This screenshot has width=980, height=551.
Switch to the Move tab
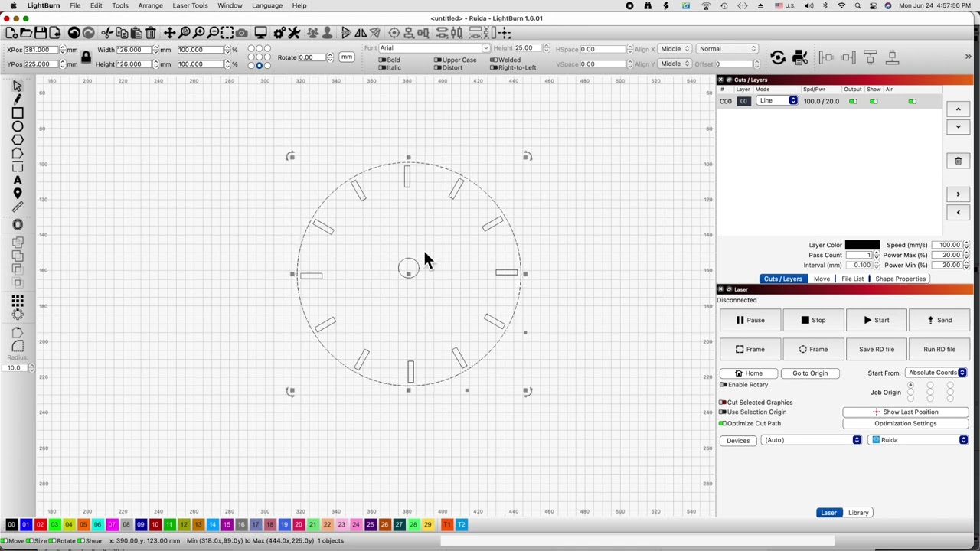822,279
